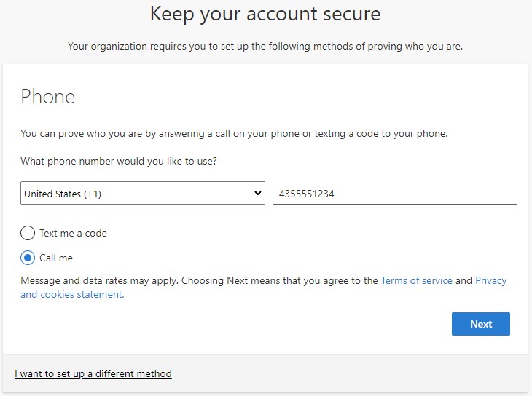
Task: Focus the phone number input field
Action: [423, 194]
